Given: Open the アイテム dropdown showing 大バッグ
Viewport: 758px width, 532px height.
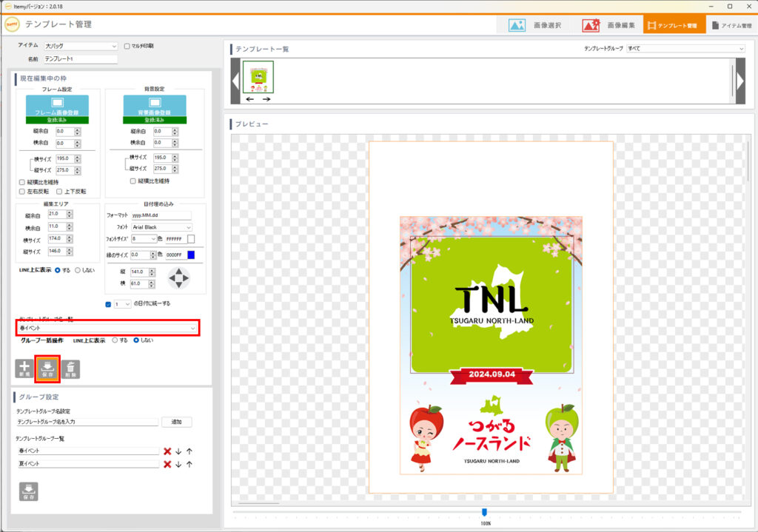Looking at the screenshot, I should pos(80,46).
